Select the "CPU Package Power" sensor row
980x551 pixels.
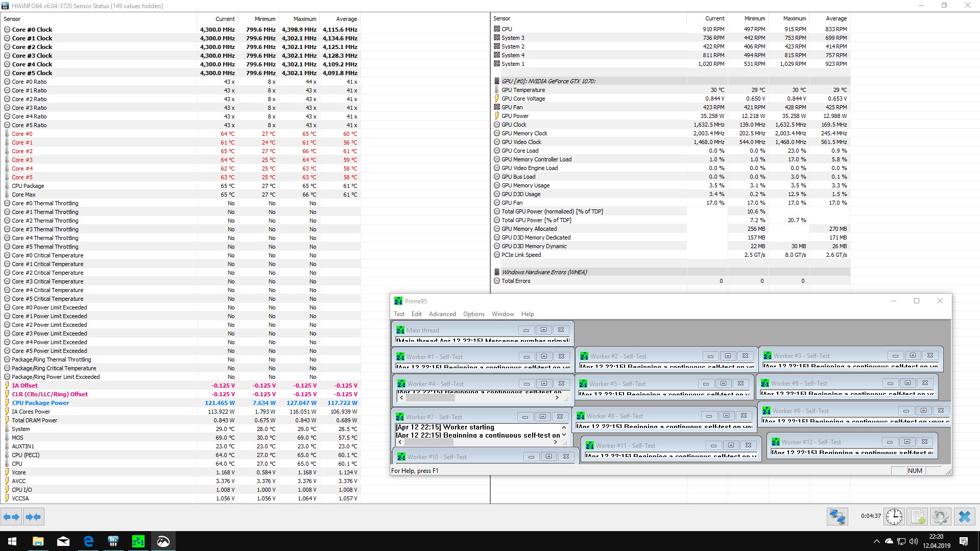[181, 403]
